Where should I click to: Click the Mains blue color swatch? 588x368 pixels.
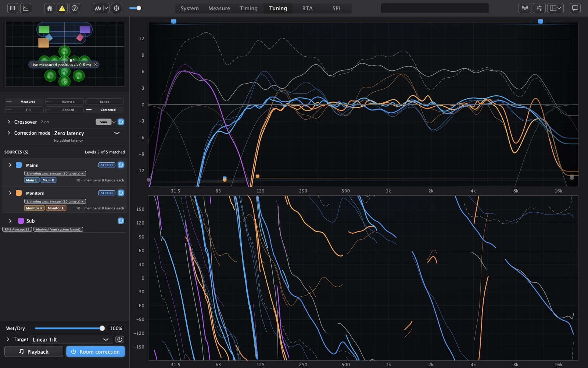click(19, 165)
